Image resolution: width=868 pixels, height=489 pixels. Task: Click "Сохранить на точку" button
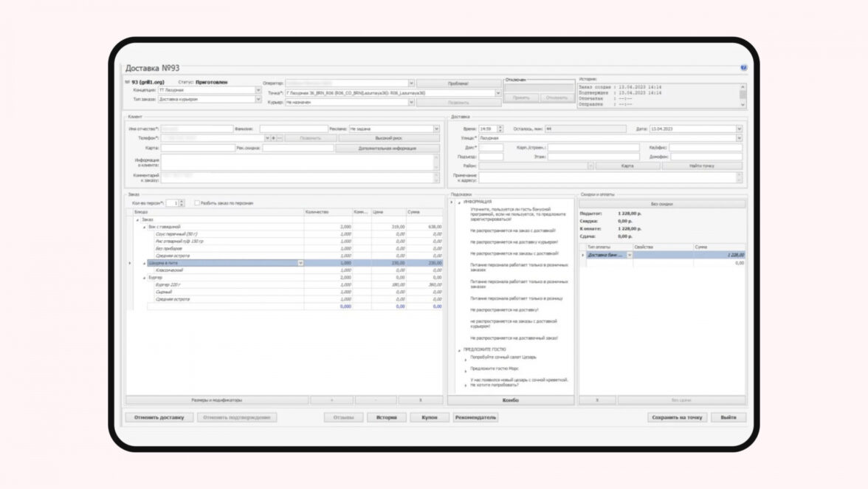tap(677, 417)
